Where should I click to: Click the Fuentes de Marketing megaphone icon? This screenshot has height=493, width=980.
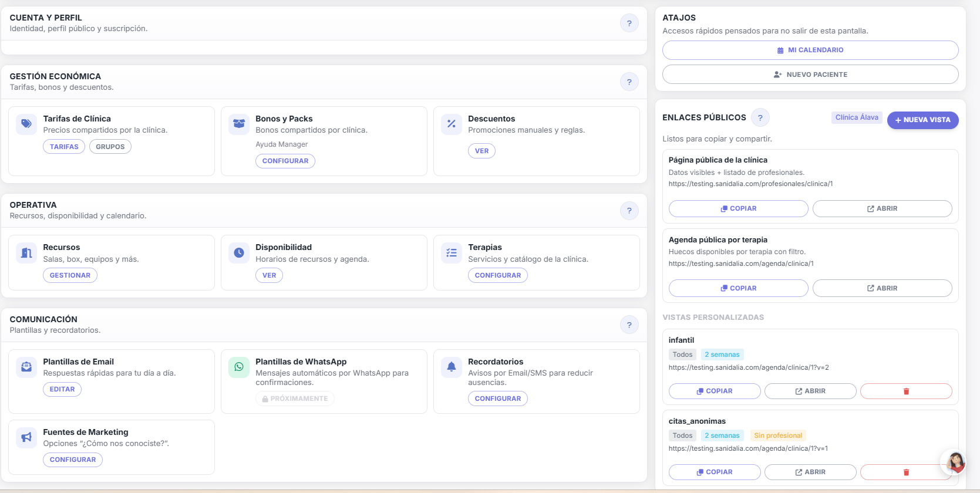[26, 437]
